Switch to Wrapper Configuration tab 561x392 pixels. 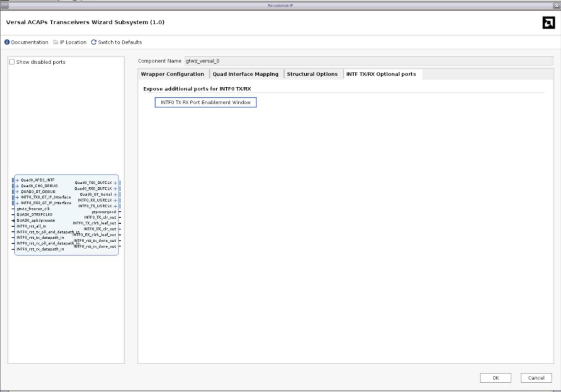click(172, 74)
